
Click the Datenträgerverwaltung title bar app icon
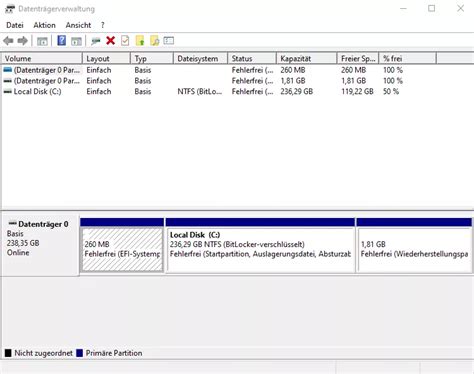[x=10, y=9]
